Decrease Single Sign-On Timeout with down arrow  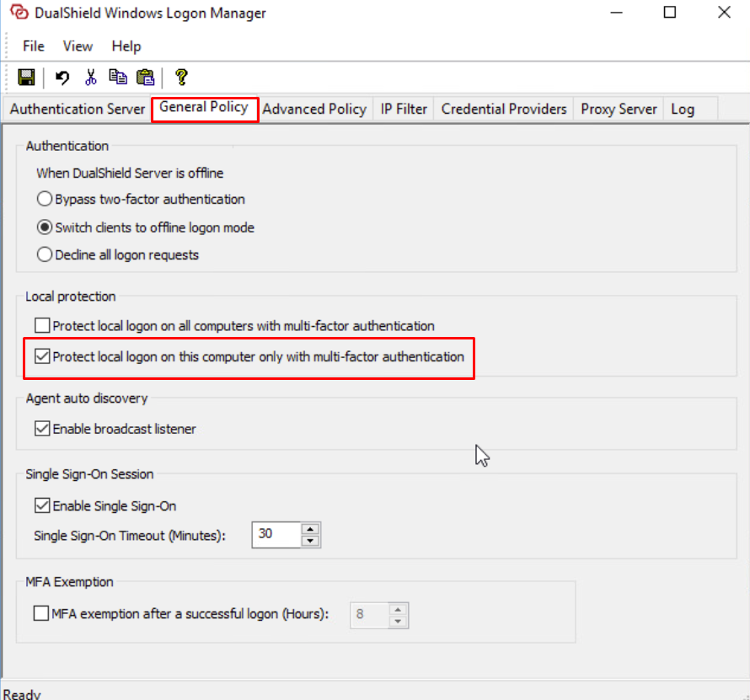click(310, 541)
